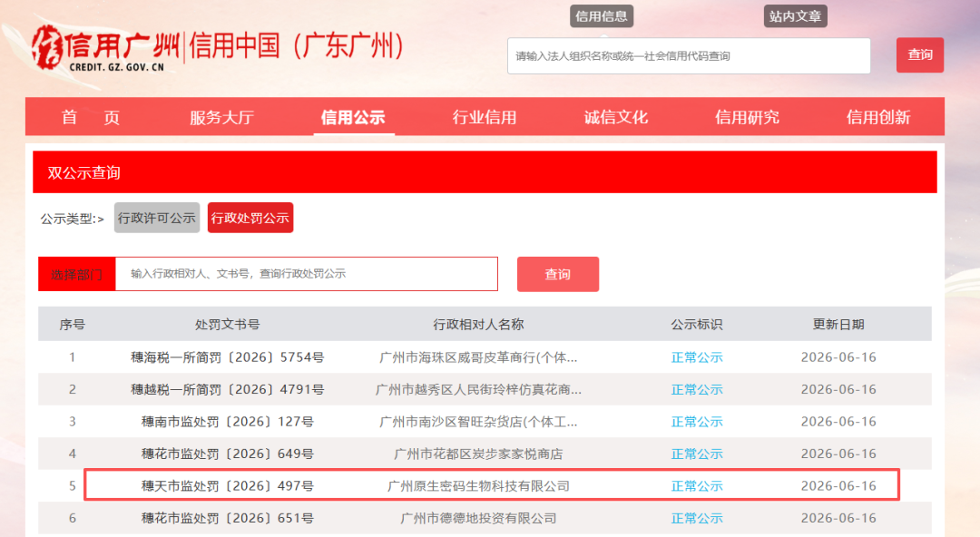This screenshot has height=537, width=980.
Task: Select the 信用信息 search tab
Action: [602, 16]
